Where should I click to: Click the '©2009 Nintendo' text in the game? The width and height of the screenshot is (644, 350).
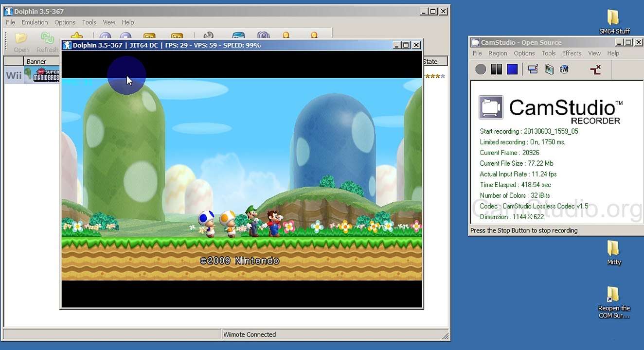coord(240,261)
